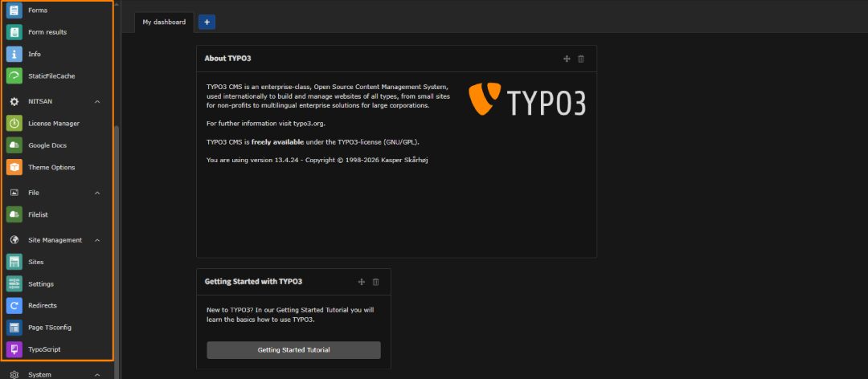
Task: Click the 'freely available' bold text
Action: pyautogui.click(x=277, y=141)
